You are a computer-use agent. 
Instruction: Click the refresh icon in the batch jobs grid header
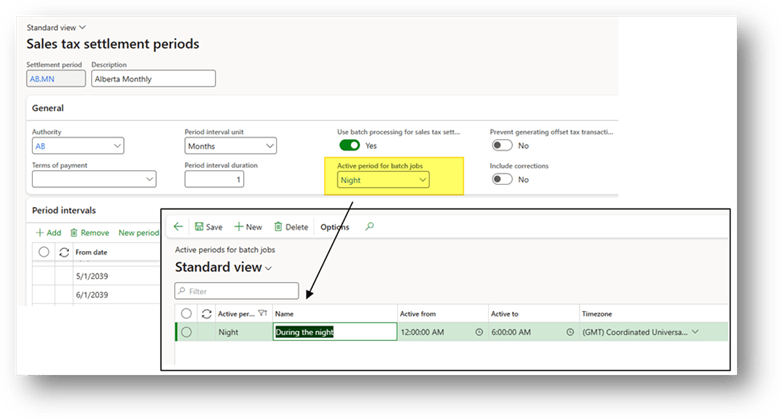point(204,313)
